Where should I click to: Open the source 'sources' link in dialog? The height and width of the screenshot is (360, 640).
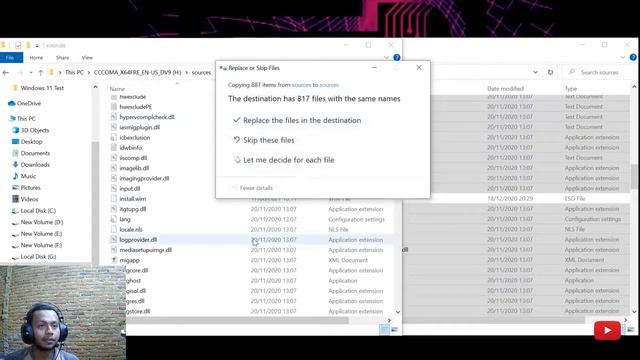pyautogui.click(x=301, y=85)
